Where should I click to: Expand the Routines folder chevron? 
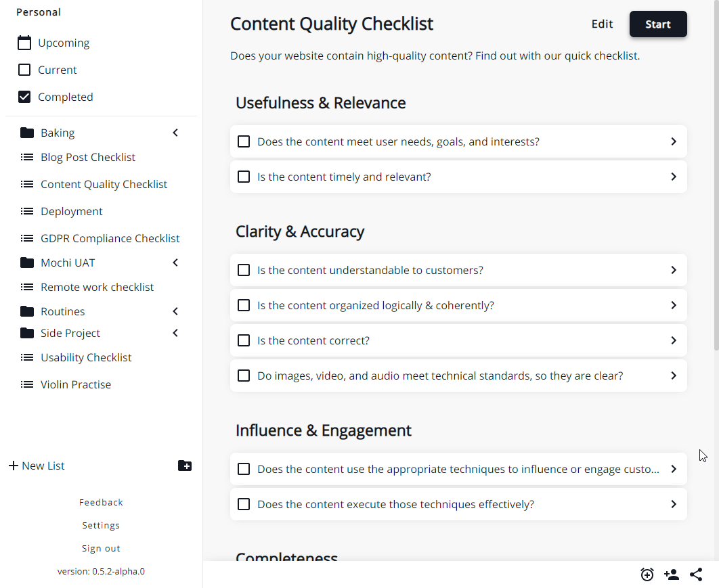pyautogui.click(x=175, y=312)
